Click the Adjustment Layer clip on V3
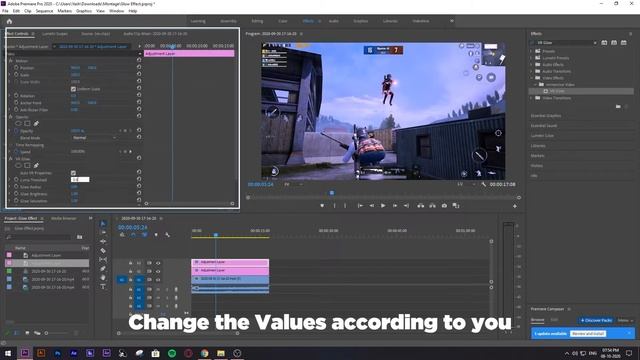The image size is (640, 360). pyautogui.click(x=230, y=262)
